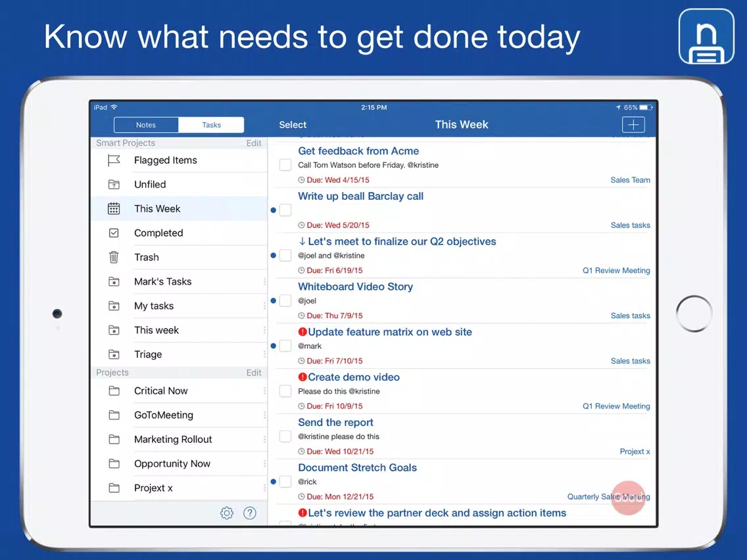Image resolution: width=747 pixels, height=560 pixels.
Task: Open the help question mark icon
Action: pyautogui.click(x=250, y=513)
